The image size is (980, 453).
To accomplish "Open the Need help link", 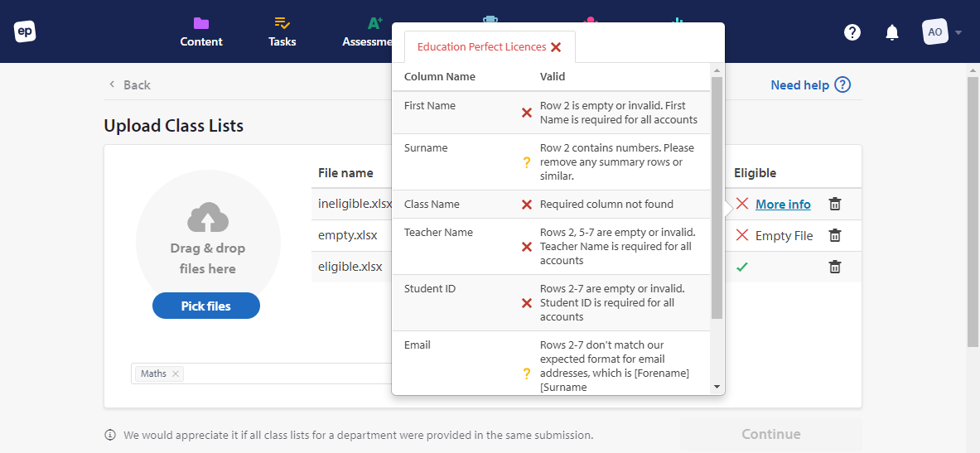I will pos(810,84).
